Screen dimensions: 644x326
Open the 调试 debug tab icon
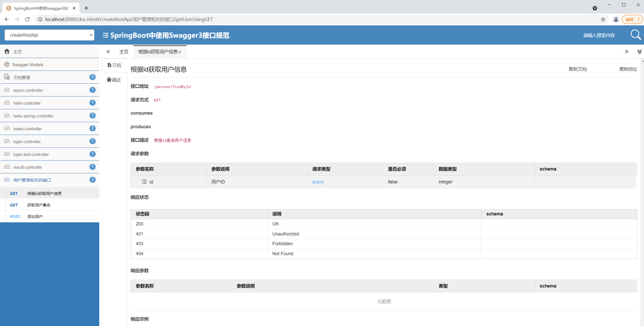coord(109,80)
